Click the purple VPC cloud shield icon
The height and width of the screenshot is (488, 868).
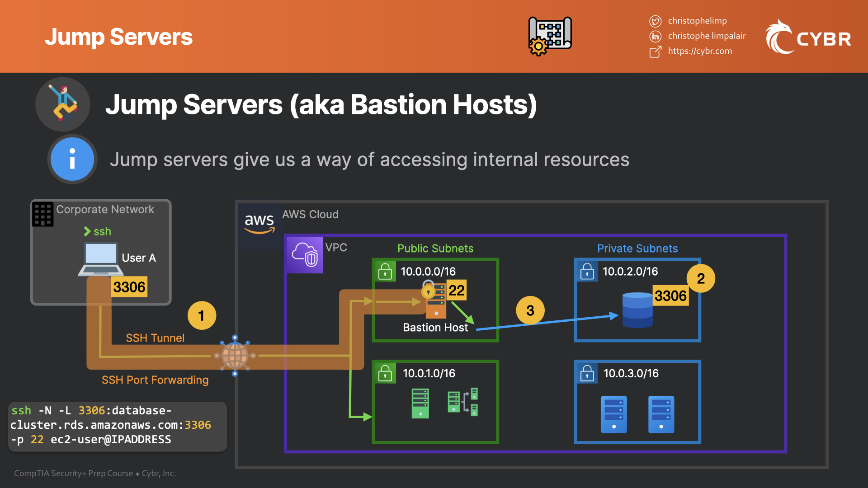coord(305,255)
